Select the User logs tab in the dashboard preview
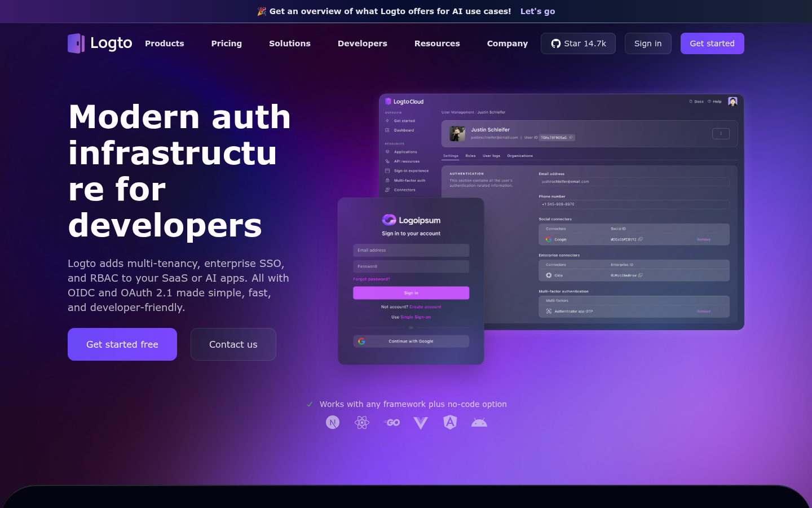Screen dimensions: 812x508 [x=491, y=156]
